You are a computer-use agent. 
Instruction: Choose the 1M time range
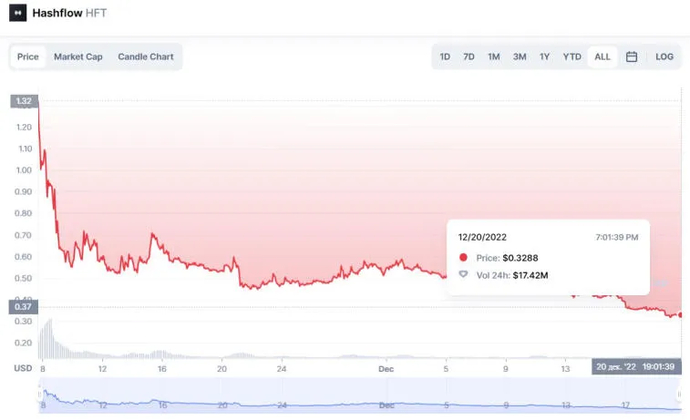click(494, 57)
